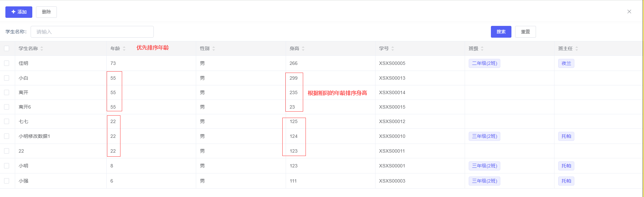
Task: Tick the checkbox for row 小强
Action: point(7,181)
